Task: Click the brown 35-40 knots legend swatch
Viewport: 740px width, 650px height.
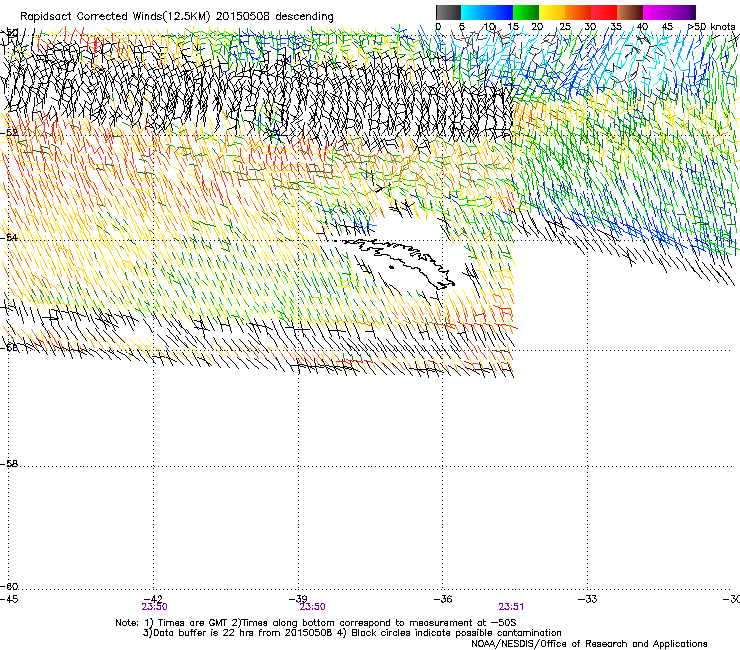Action: click(630, 12)
